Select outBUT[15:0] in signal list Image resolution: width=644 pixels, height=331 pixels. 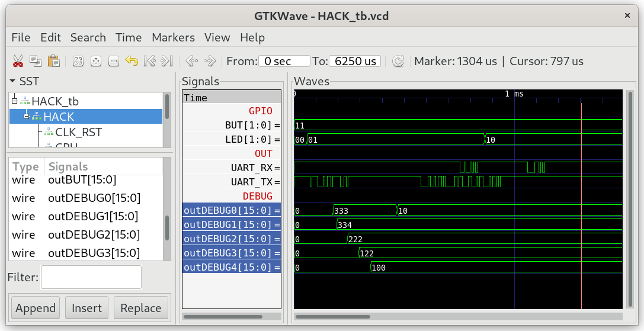pos(82,179)
